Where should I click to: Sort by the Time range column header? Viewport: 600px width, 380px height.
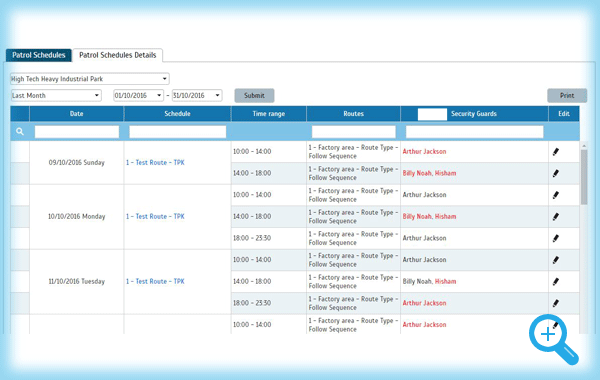click(269, 114)
